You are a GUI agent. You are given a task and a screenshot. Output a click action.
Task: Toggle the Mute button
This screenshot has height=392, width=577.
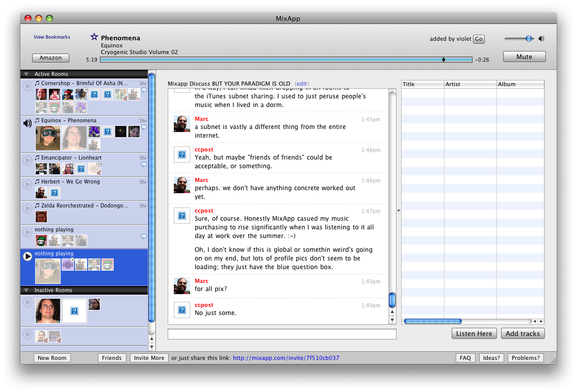point(524,57)
